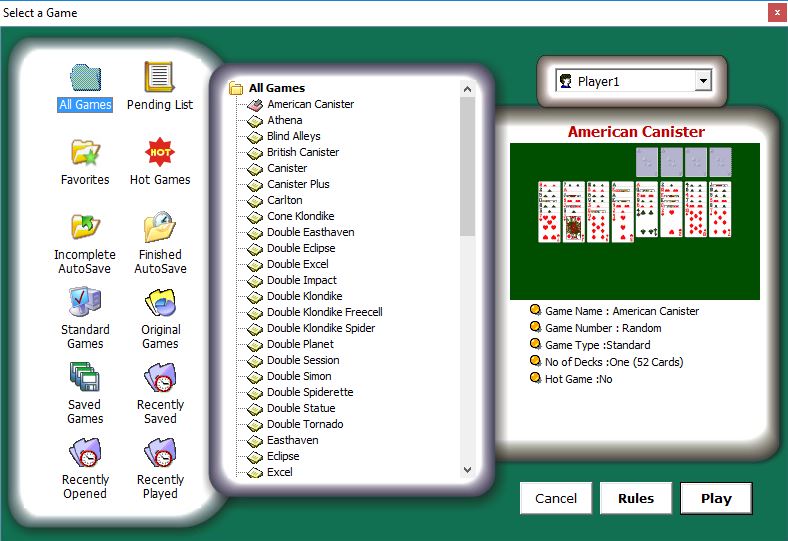
Task: Select Double Eclipse game
Action: pyautogui.click(x=301, y=248)
